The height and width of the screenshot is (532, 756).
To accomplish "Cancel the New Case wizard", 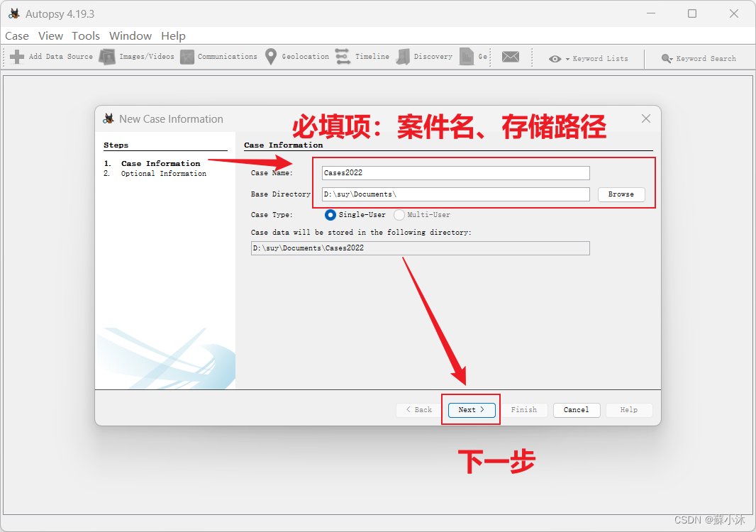I will point(577,410).
